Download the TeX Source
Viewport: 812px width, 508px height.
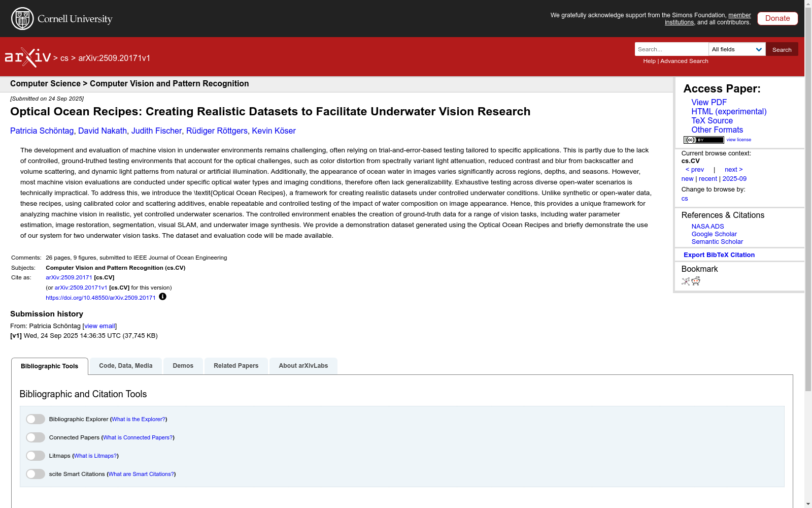[712, 121]
